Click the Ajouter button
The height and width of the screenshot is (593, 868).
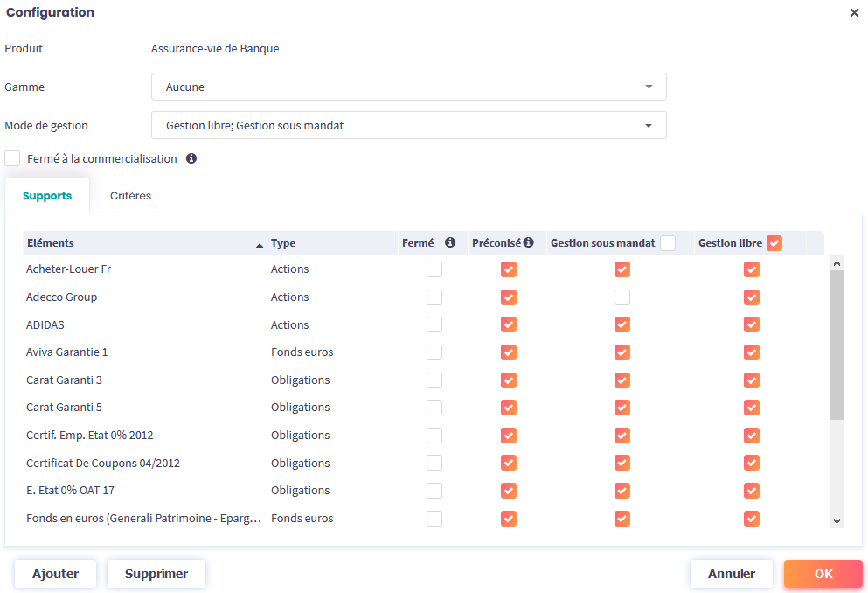click(55, 574)
